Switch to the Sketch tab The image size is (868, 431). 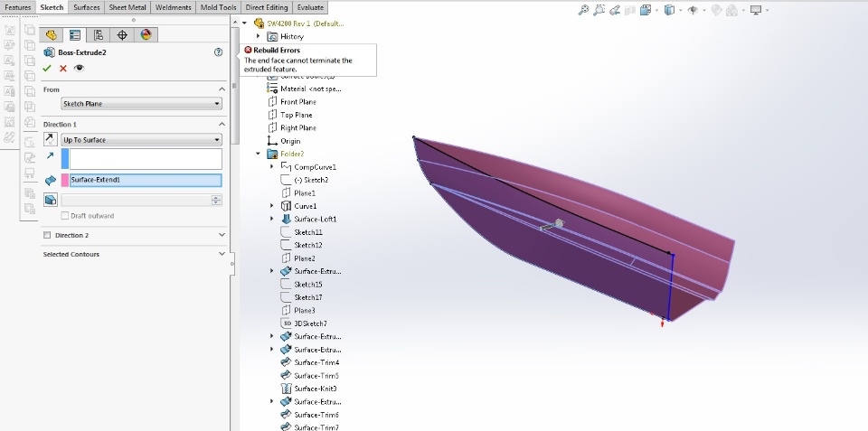click(x=52, y=7)
